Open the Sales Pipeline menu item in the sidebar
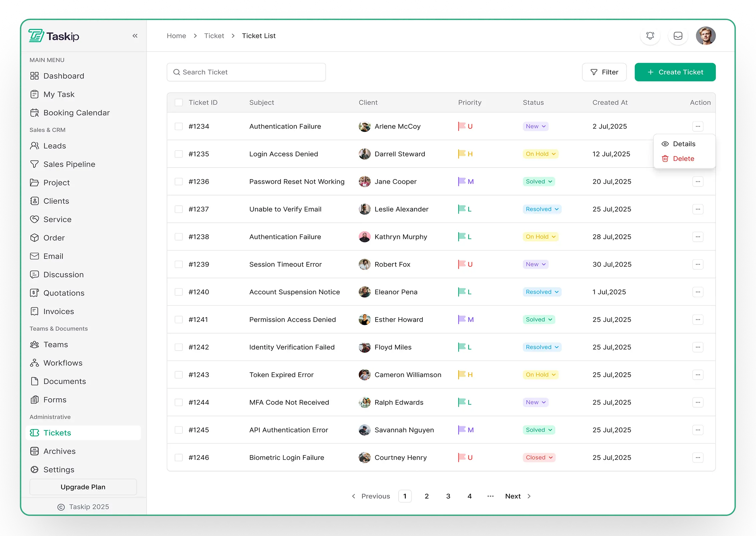Viewport: 756px width, 536px height. [69, 164]
